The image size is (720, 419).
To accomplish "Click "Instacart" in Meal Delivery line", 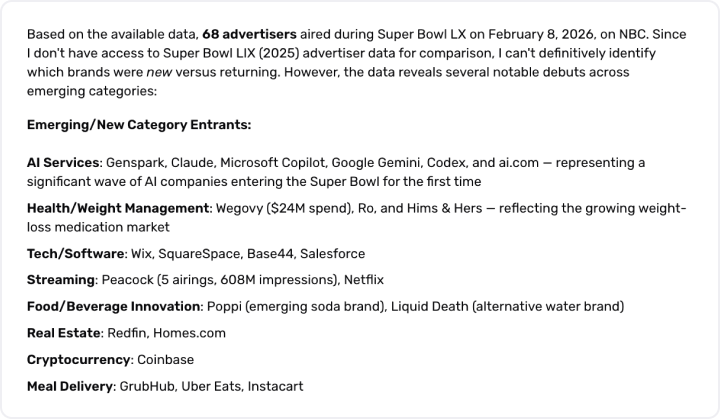I will [x=272, y=385].
